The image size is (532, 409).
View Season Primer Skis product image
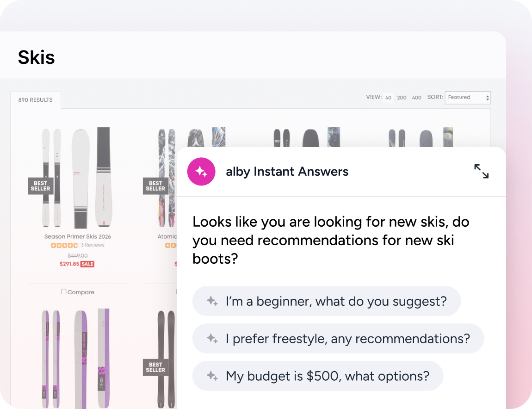78,178
